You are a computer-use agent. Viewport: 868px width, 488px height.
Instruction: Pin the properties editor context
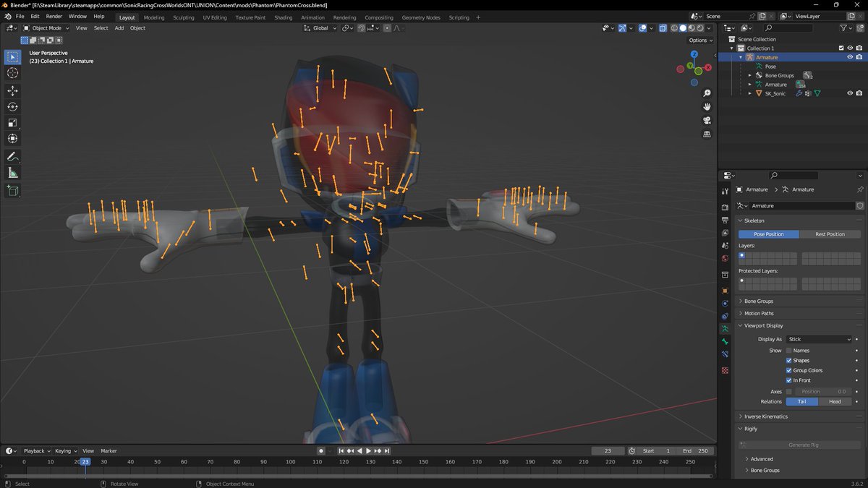[x=859, y=189]
